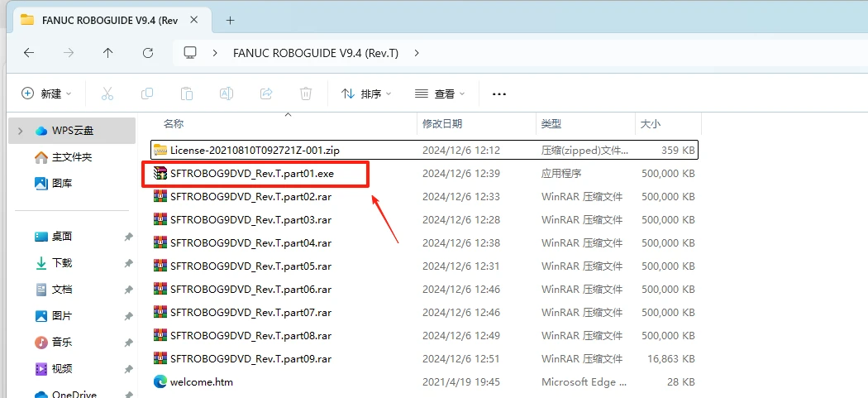Open 图片 (Pictures) in sidebar

(61, 316)
